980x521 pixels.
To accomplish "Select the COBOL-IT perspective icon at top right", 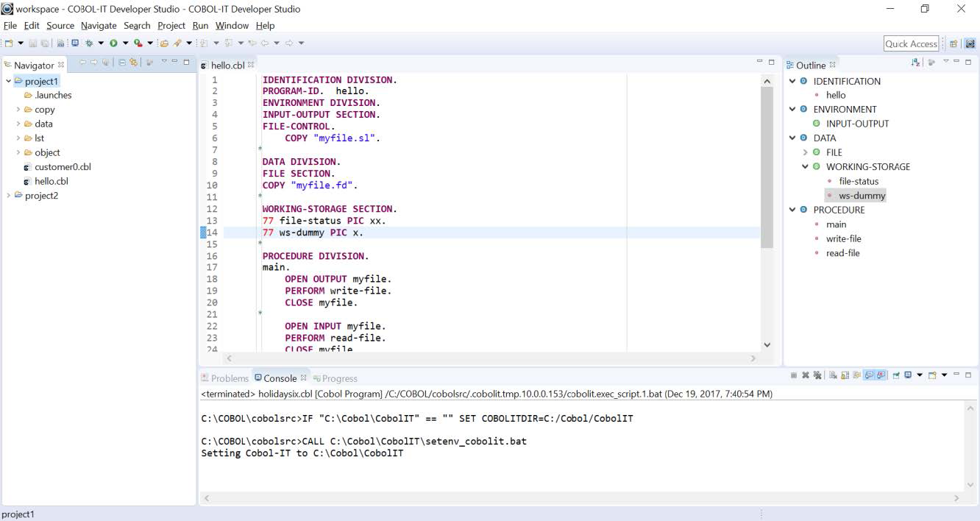I will pyautogui.click(x=970, y=44).
